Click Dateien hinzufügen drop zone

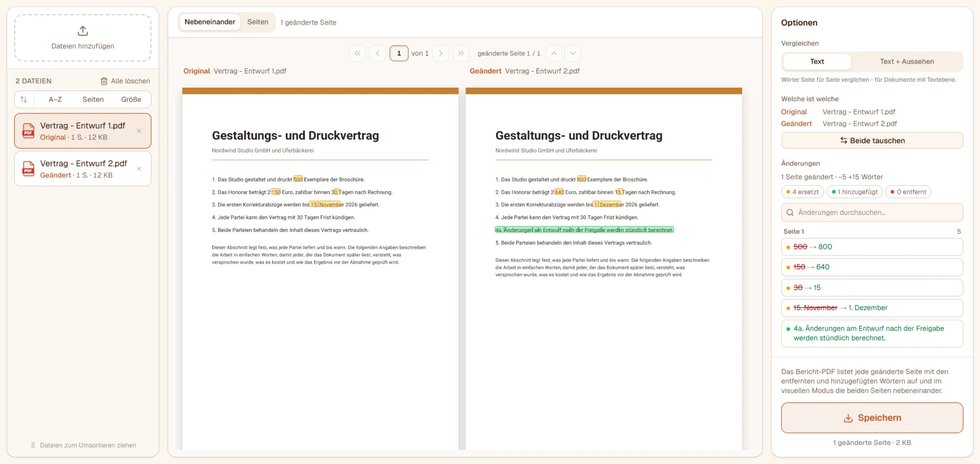[83, 38]
